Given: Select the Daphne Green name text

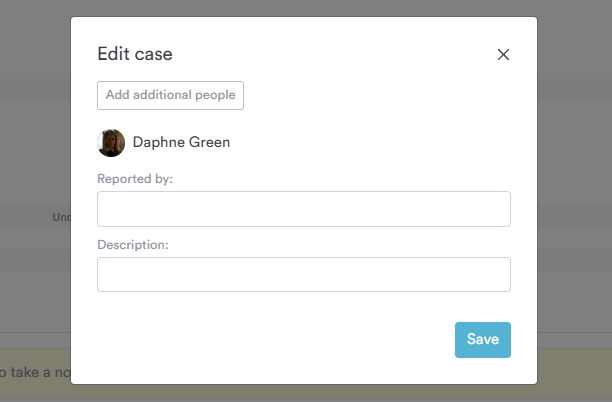Looking at the screenshot, I should (x=181, y=143).
